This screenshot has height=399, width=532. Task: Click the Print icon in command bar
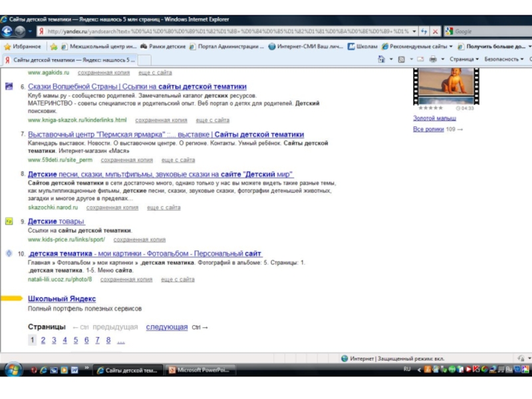point(433,59)
